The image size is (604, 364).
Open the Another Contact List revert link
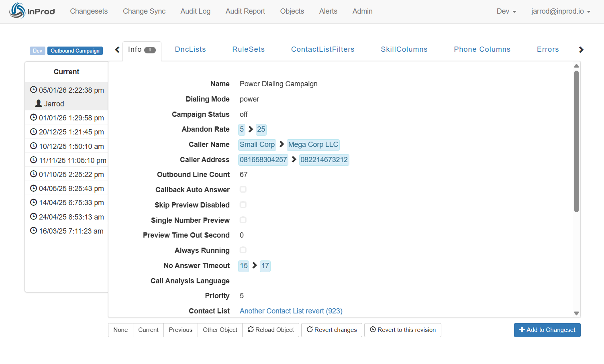pos(291,311)
